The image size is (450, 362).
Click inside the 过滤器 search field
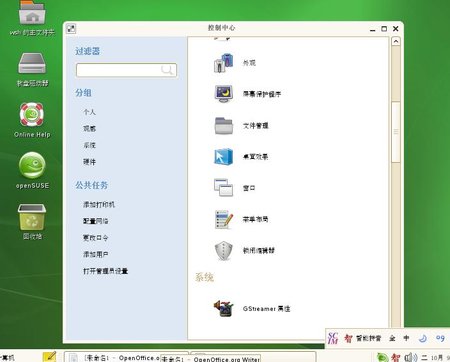point(126,70)
